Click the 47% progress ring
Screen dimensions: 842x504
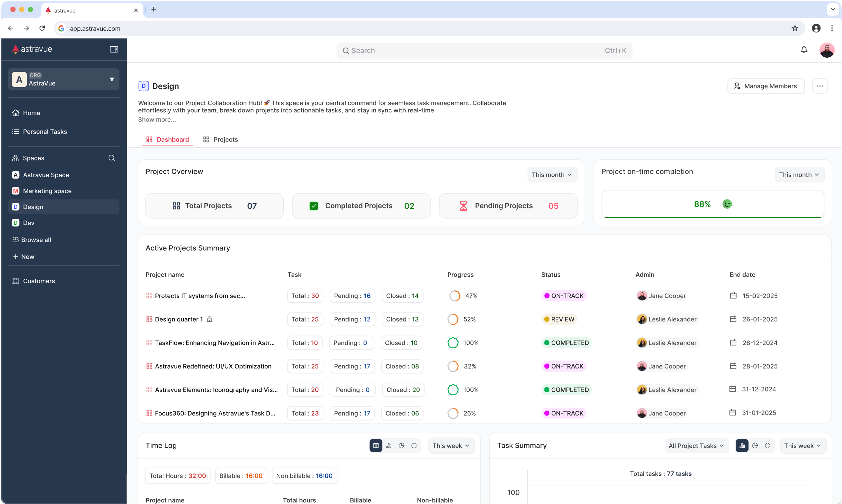pos(455,296)
